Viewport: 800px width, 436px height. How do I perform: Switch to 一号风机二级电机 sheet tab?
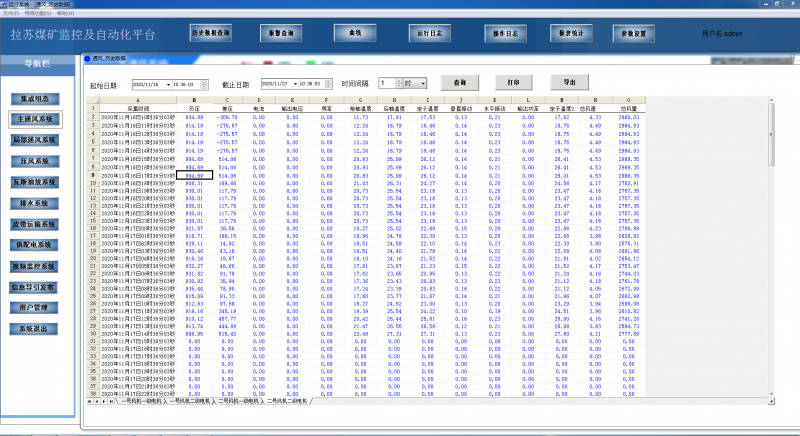(189, 402)
